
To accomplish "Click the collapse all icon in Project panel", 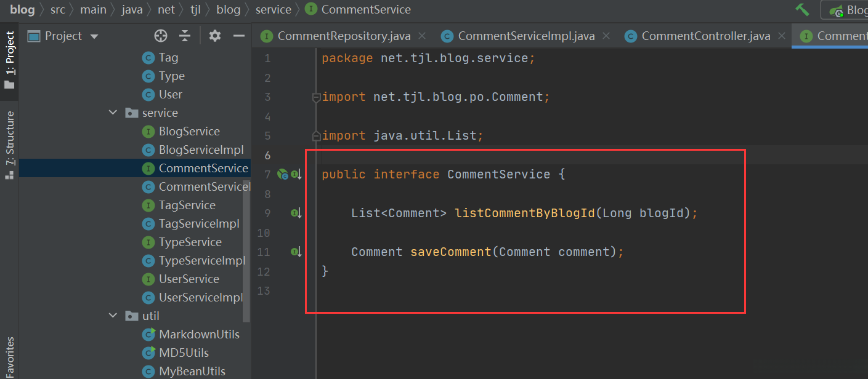I will point(185,36).
